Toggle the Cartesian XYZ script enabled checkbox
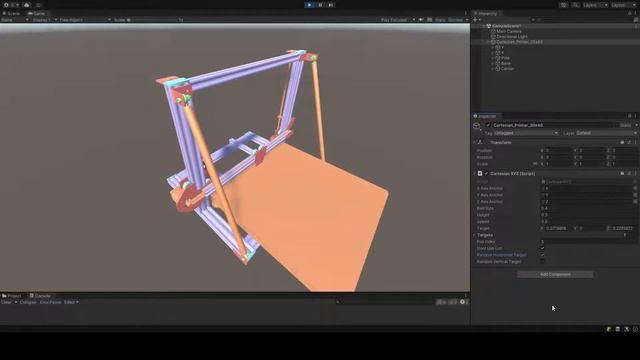640x360 pixels. click(487, 173)
